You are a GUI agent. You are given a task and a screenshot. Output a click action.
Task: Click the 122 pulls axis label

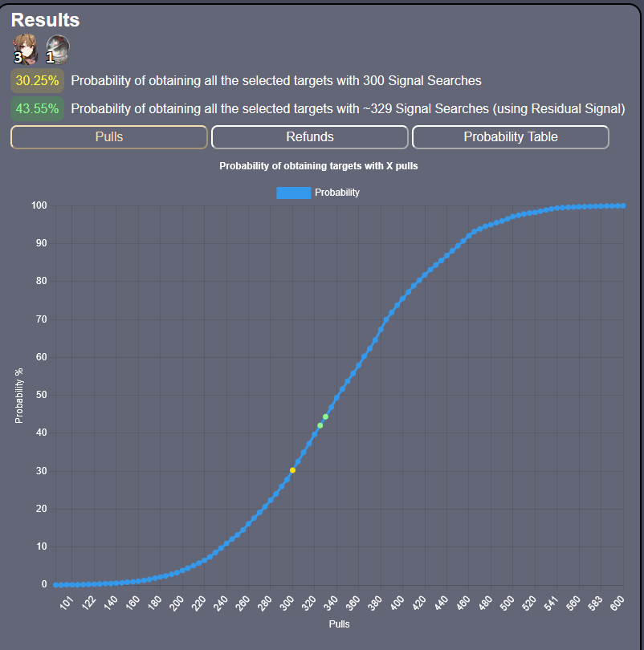pyautogui.click(x=89, y=603)
